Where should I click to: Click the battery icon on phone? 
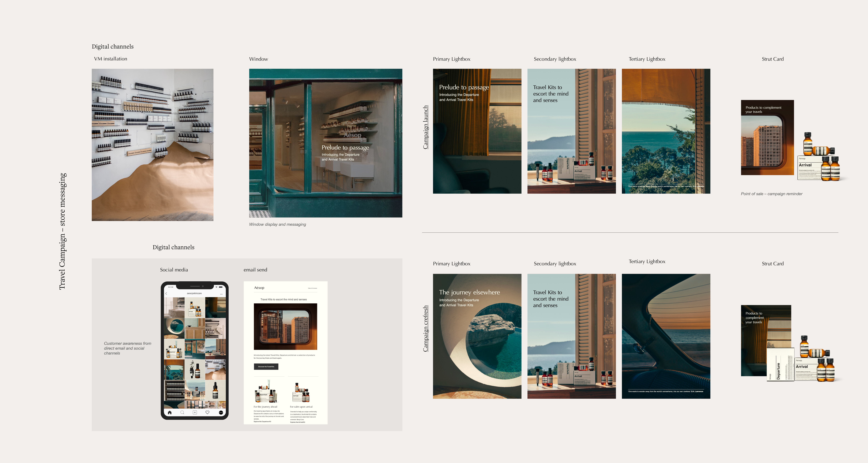point(221,287)
